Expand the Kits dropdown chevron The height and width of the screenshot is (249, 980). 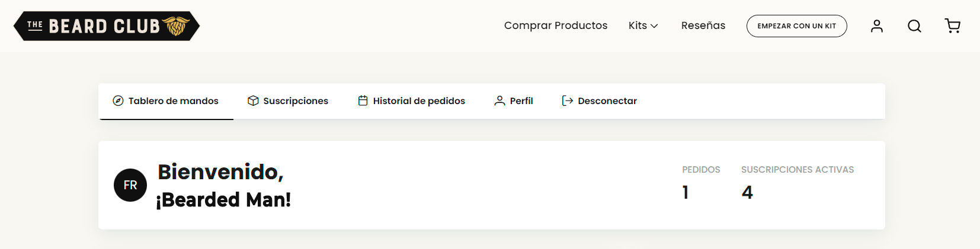654,26
